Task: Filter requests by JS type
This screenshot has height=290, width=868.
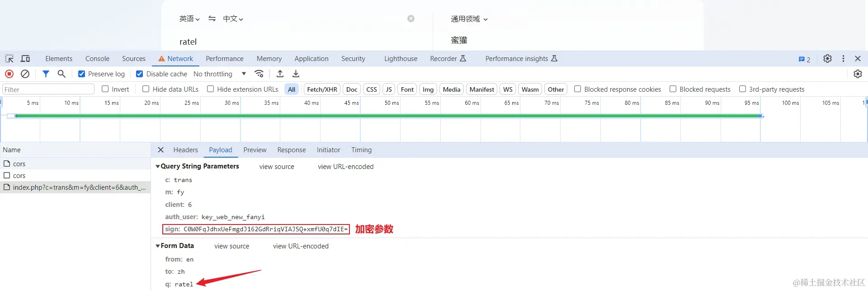Action: pyautogui.click(x=389, y=89)
